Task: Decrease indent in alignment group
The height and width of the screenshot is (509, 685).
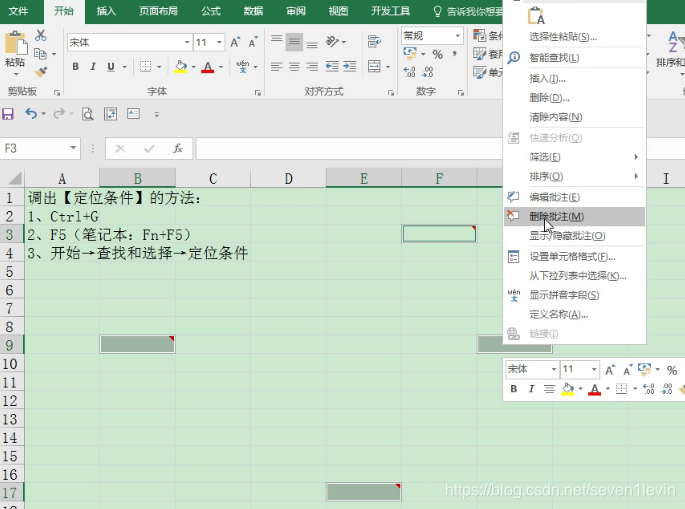Action: (x=332, y=66)
